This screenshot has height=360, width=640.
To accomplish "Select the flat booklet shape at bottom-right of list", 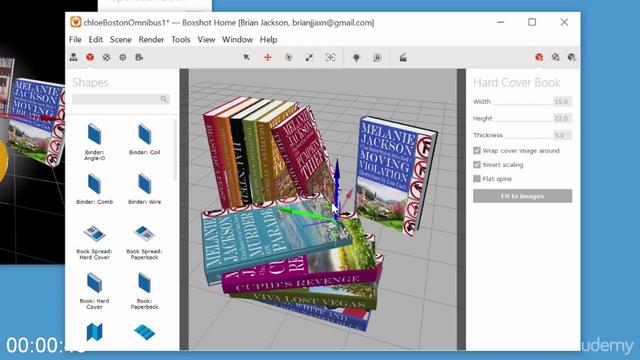I will [144, 332].
